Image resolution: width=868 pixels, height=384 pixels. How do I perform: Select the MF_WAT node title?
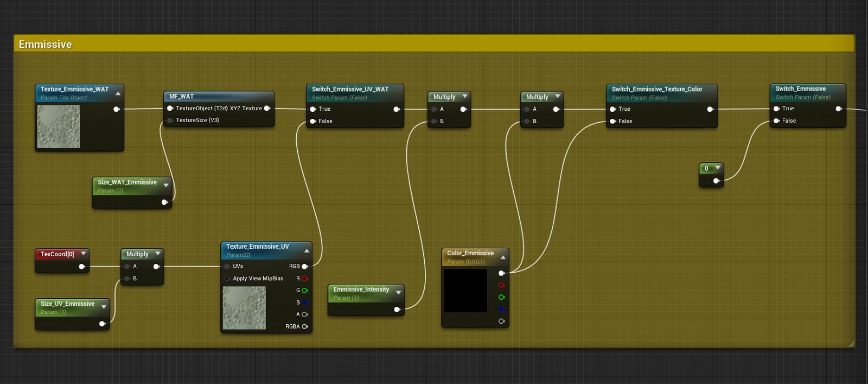point(181,96)
